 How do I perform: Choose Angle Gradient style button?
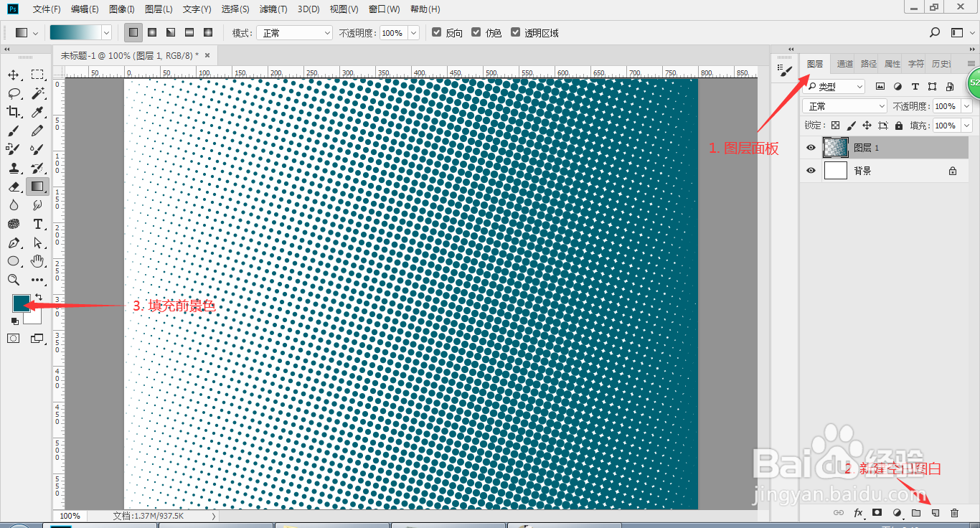coord(171,32)
